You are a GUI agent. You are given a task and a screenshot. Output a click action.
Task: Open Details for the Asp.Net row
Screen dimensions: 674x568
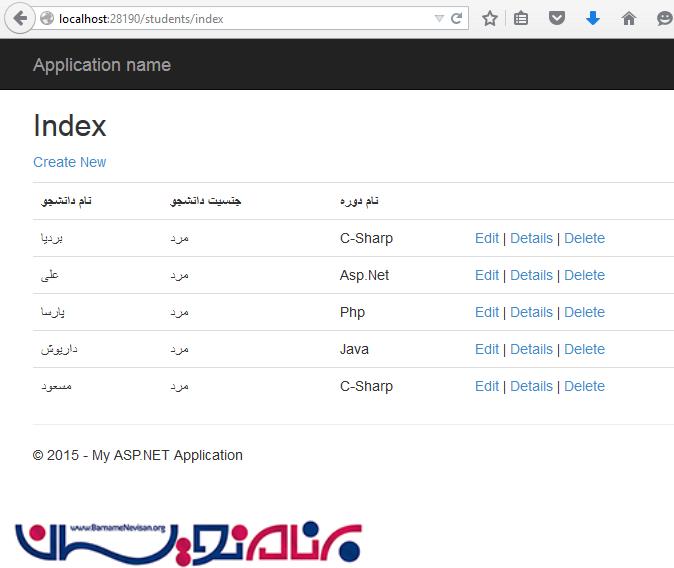(531, 275)
